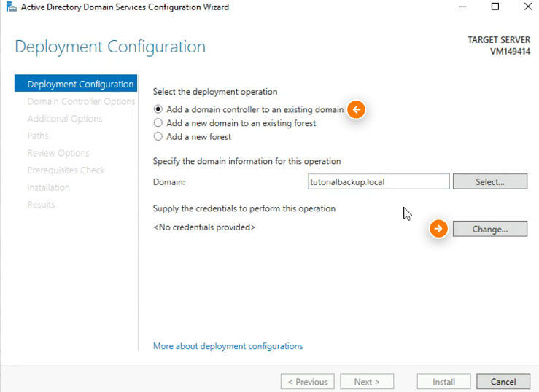Close the configuration wizard window

[528, 7]
